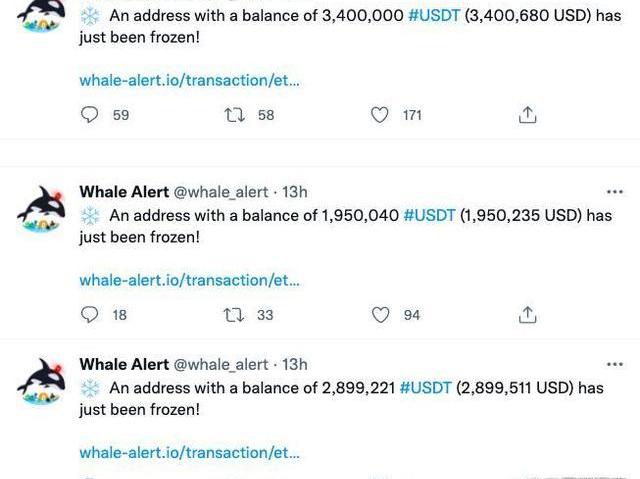Screen dimensions: 640x479
Task: Like the 1,950,040 USDT tweet
Action: point(380,315)
